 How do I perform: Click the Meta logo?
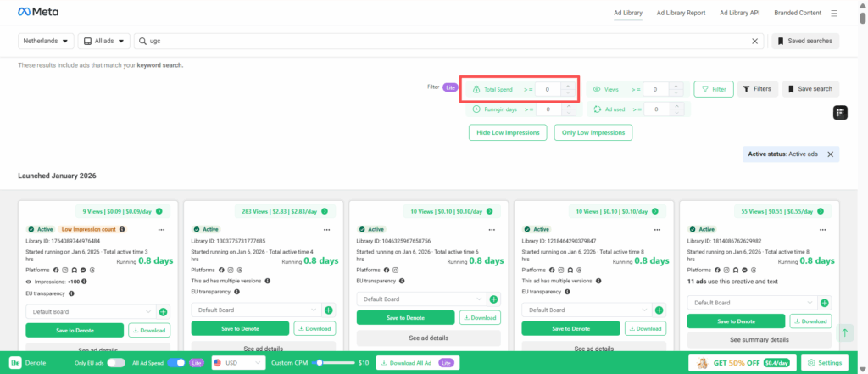point(38,12)
